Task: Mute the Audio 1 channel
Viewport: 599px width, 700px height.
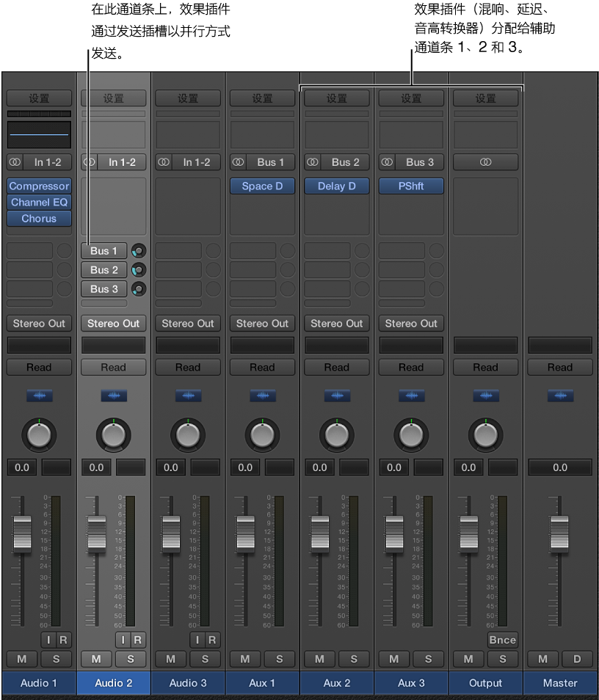Action: pos(21,659)
